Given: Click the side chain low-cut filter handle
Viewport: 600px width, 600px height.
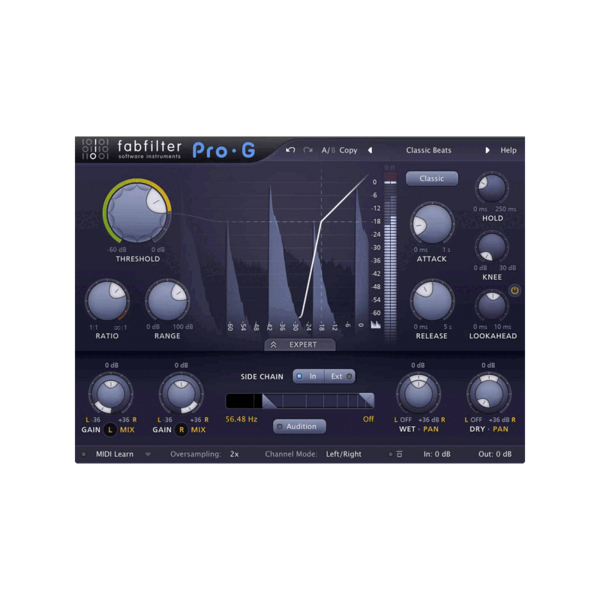Looking at the screenshot, I should tap(269, 401).
